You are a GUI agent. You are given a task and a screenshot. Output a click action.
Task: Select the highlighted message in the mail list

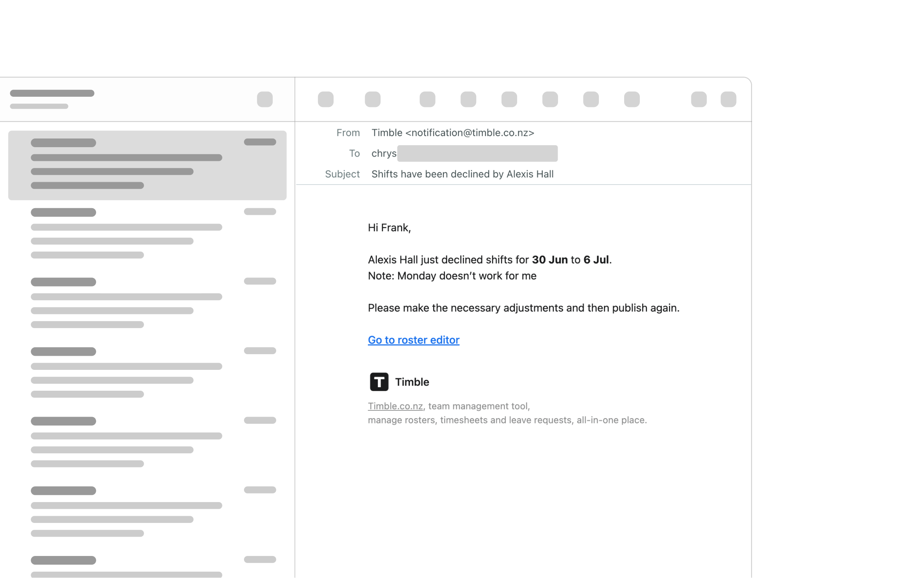pos(147,165)
